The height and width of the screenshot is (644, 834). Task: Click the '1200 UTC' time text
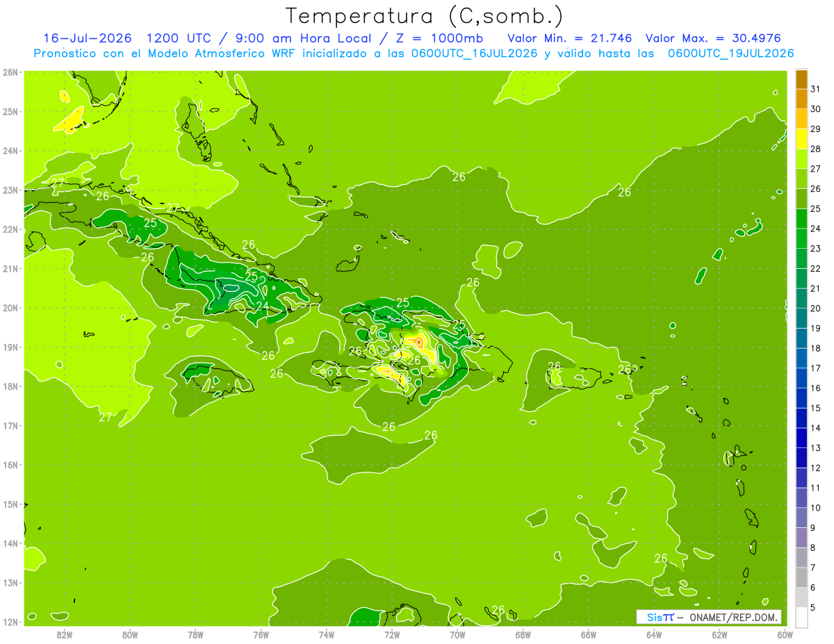(180, 38)
